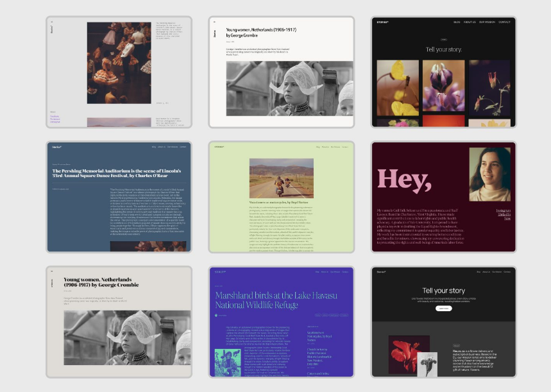Click the small menu icon in white Netherlands template
The image size is (551, 392).
click(214, 21)
